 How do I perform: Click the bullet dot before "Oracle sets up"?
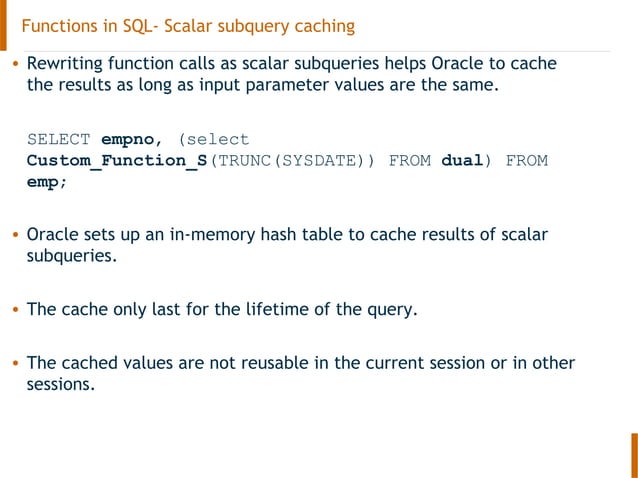click(14, 236)
